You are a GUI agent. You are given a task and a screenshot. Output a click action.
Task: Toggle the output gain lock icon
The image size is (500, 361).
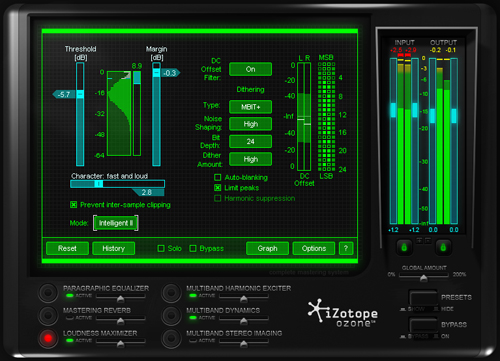click(443, 247)
